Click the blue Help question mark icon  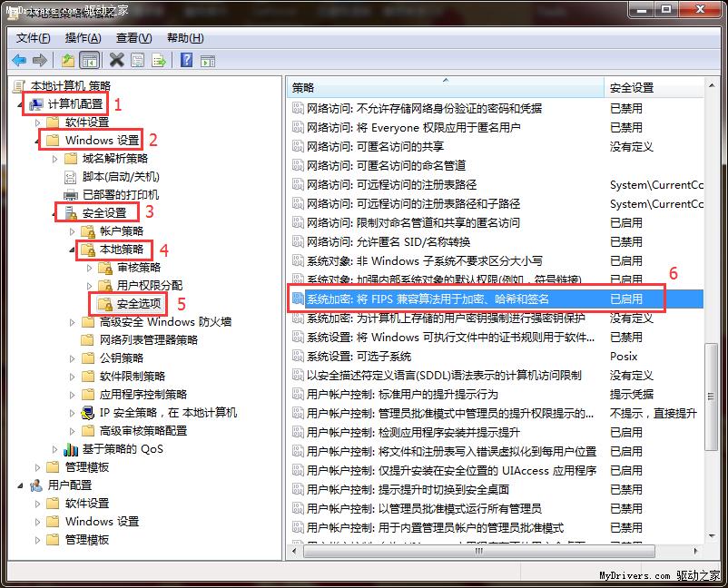point(186,60)
